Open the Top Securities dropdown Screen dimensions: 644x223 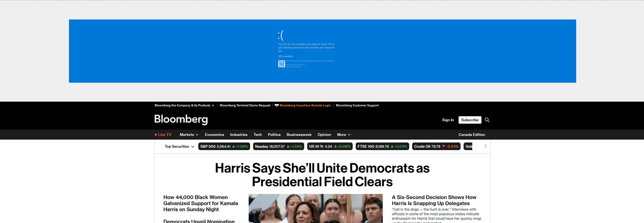[x=180, y=147]
